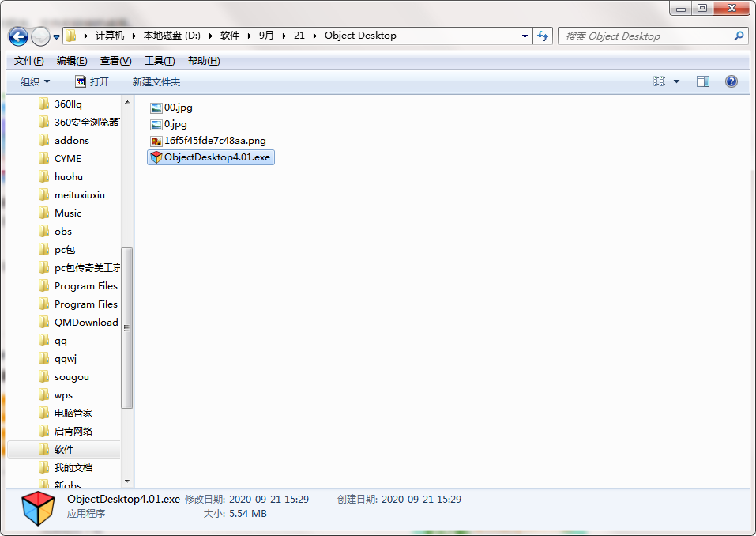Screen dimensions: 756x536
Task: Select the 360安全浏览器 folder in tree
Action: coord(86,122)
